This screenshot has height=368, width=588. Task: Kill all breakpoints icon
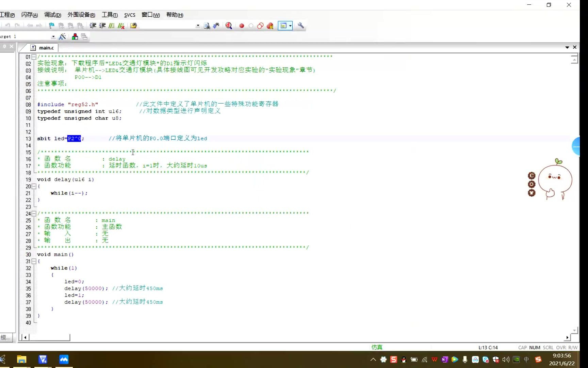coord(270,26)
